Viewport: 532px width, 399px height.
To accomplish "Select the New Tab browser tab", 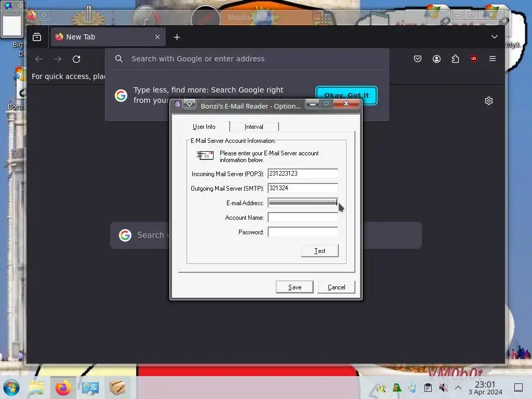I will tap(108, 37).
